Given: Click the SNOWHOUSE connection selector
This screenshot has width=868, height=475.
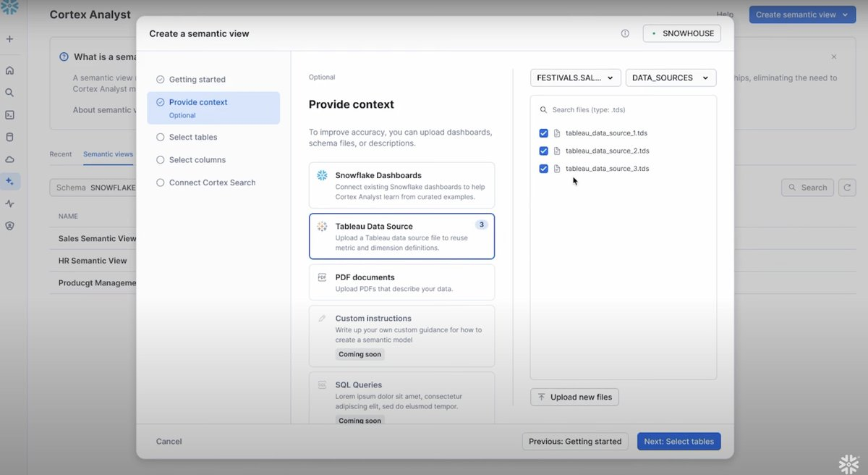Looking at the screenshot, I should [x=682, y=33].
